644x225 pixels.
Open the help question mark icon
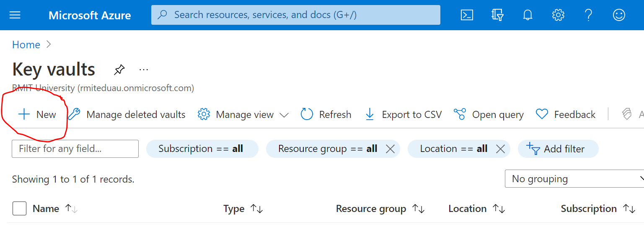pos(588,15)
